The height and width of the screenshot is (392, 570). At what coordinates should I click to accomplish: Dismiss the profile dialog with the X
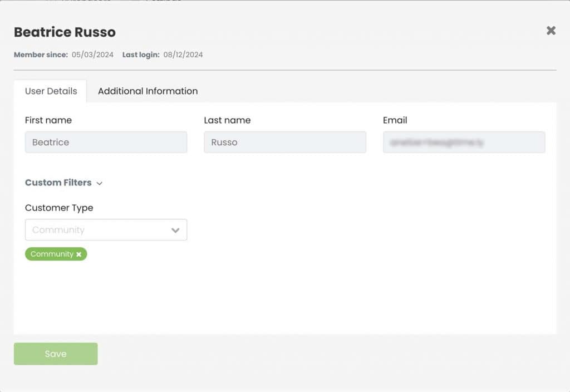[551, 31]
